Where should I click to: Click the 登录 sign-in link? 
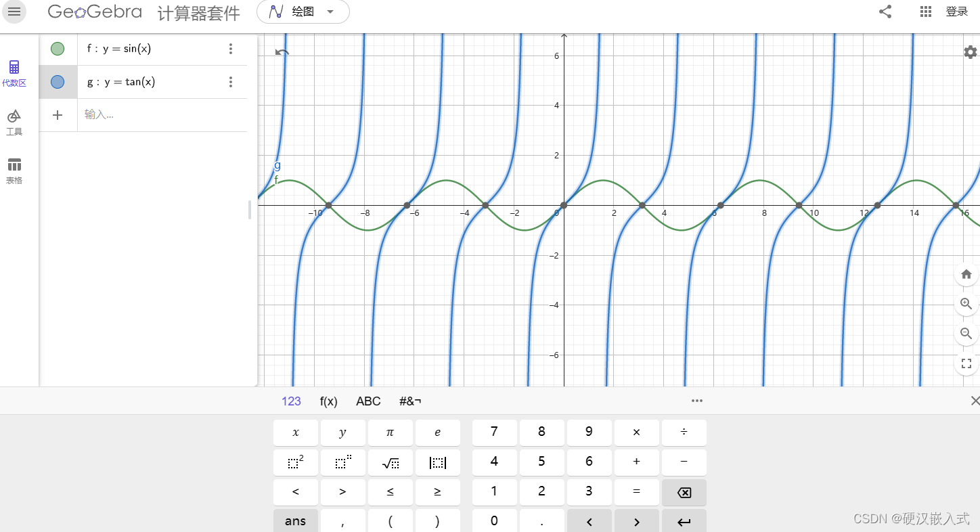tap(957, 12)
